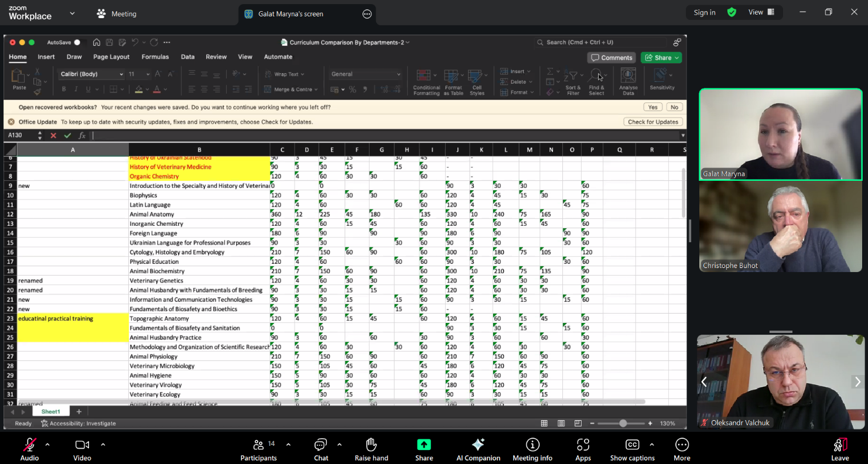Toggle the Video camera
This screenshot has width=868, height=464.
(82, 445)
